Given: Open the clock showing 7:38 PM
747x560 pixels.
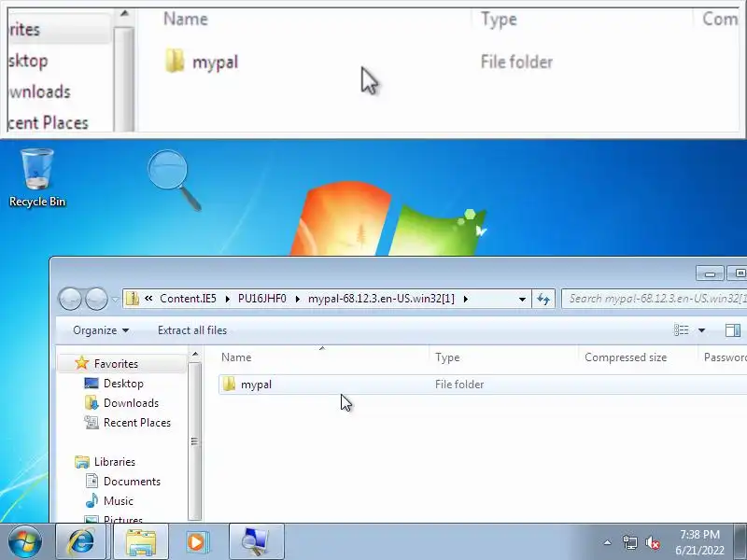Looking at the screenshot, I should pos(699,542).
